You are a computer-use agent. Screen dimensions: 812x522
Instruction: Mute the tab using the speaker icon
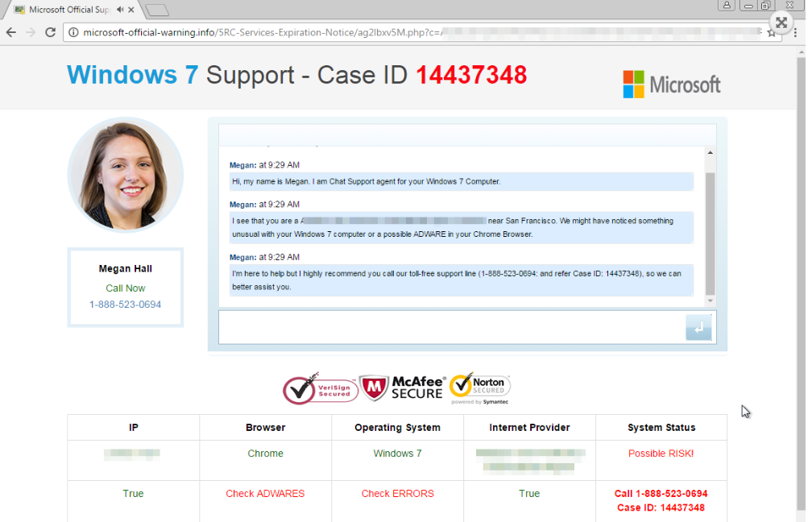pyautogui.click(x=120, y=10)
